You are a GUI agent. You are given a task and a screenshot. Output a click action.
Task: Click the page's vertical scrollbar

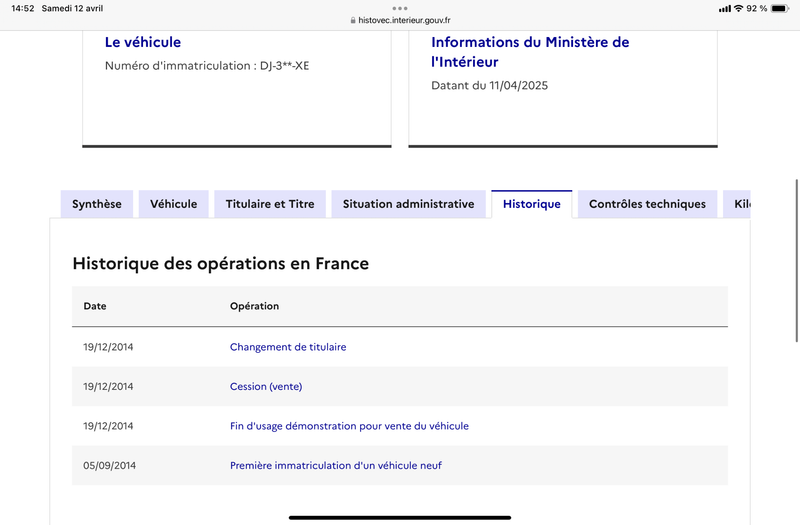point(797,260)
